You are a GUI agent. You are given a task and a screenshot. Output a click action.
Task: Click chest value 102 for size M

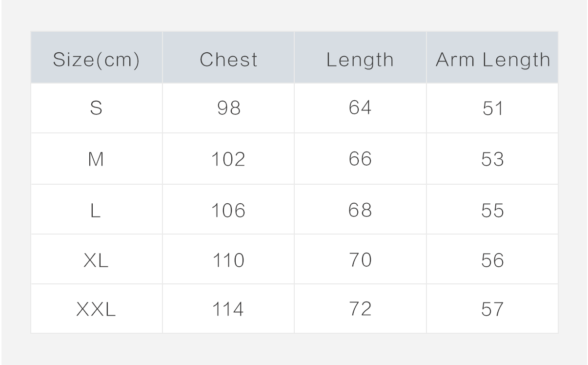click(x=228, y=160)
